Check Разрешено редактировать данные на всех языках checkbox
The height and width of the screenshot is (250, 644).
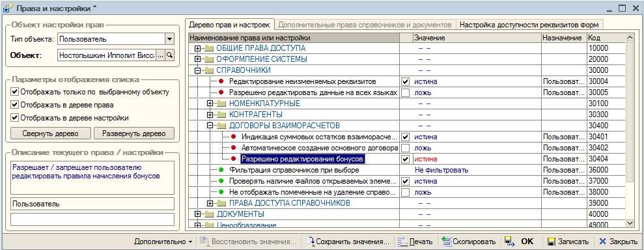[x=406, y=93]
